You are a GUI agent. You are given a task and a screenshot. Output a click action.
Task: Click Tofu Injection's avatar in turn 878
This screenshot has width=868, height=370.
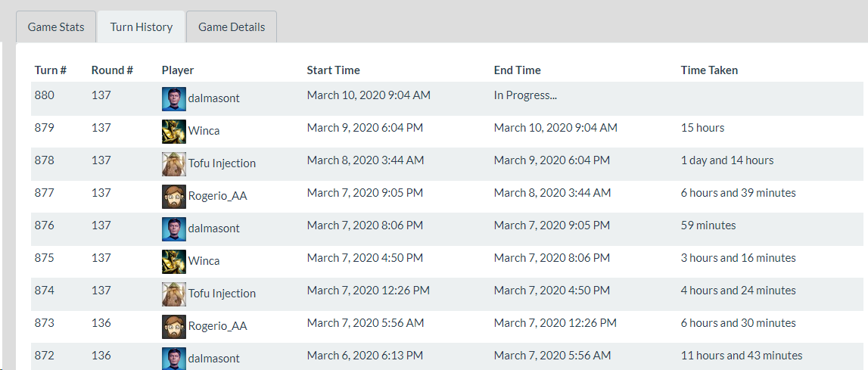[x=174, y=163]
